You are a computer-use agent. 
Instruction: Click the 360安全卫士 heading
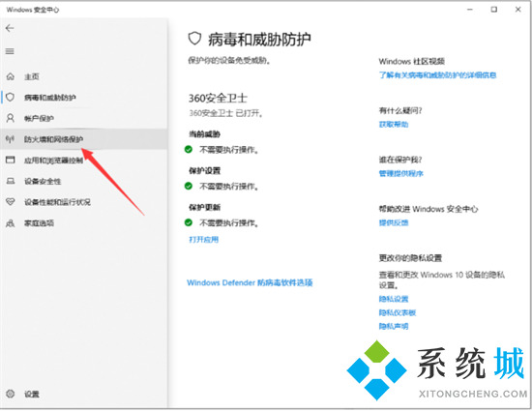218,98
